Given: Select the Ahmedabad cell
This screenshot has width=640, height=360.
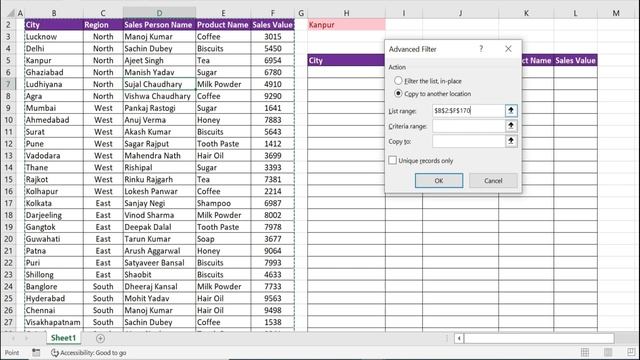Looking at the screenshot, I should click(53, 120).
